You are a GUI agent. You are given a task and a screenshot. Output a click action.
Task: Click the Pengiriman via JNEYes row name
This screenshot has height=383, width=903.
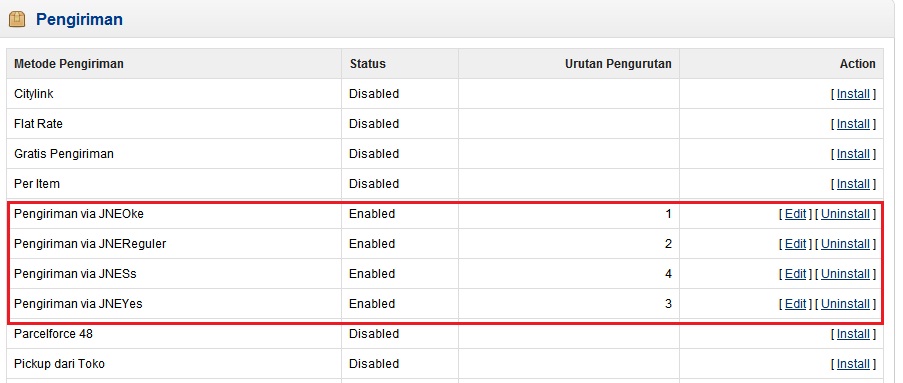pyautogui.click(x=78, y=304)
